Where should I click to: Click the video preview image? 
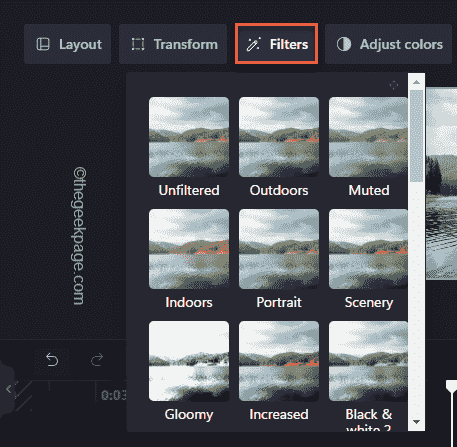point(441,183)
